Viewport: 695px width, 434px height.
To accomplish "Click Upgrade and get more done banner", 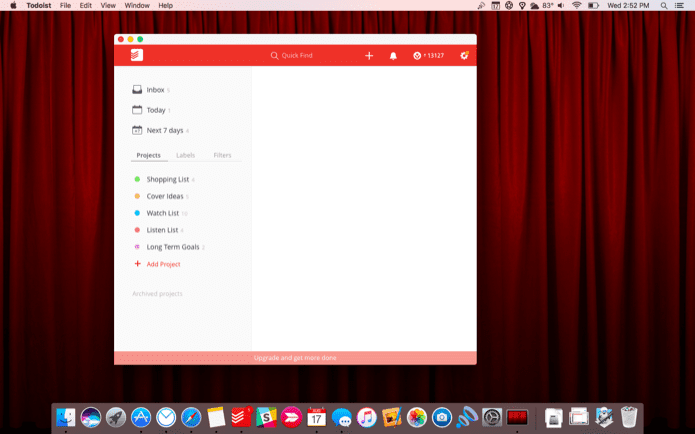I will click(295, 358).
